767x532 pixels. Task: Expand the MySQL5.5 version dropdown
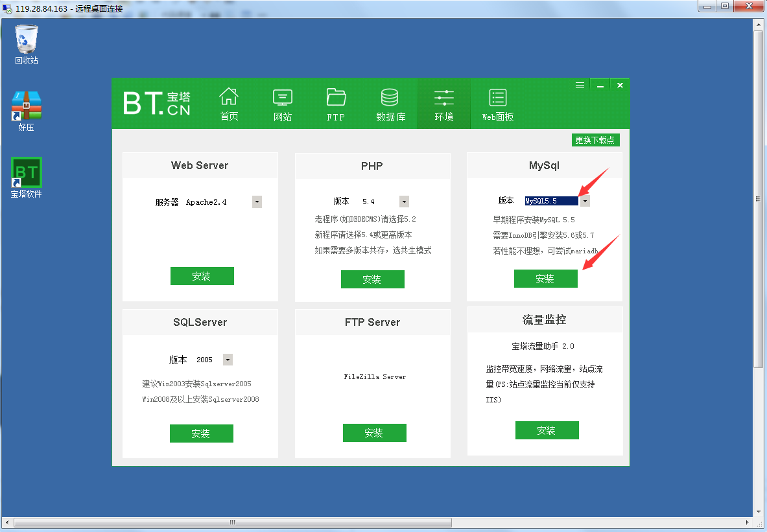pos(585,201)
